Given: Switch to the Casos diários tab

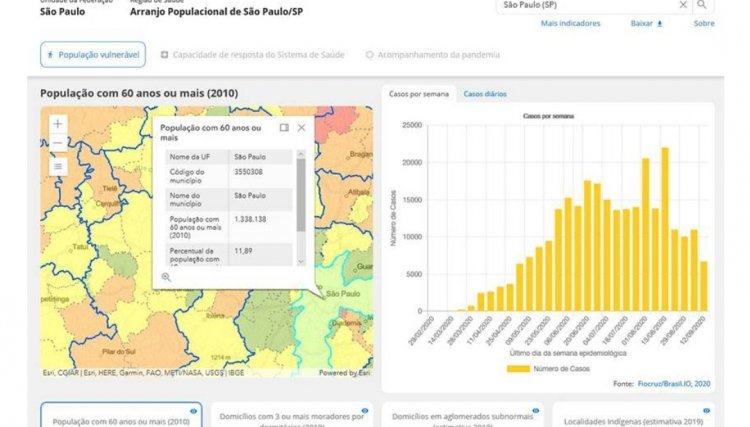Looking at the screenshot, I should [x=485, y=94].
